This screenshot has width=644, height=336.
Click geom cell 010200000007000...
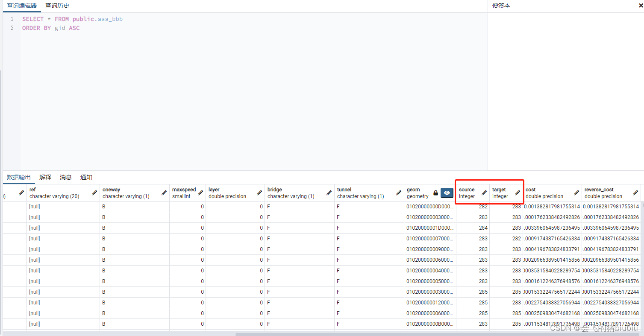[x=430, y=239]
